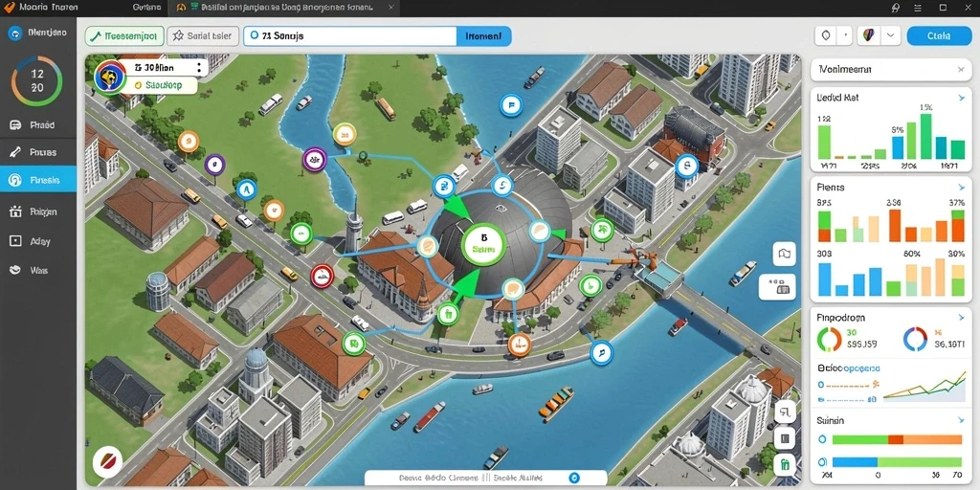
Task: Toggle the star 'Sarial' filter button
Action: pyautogui.click(x=203, y=36)
